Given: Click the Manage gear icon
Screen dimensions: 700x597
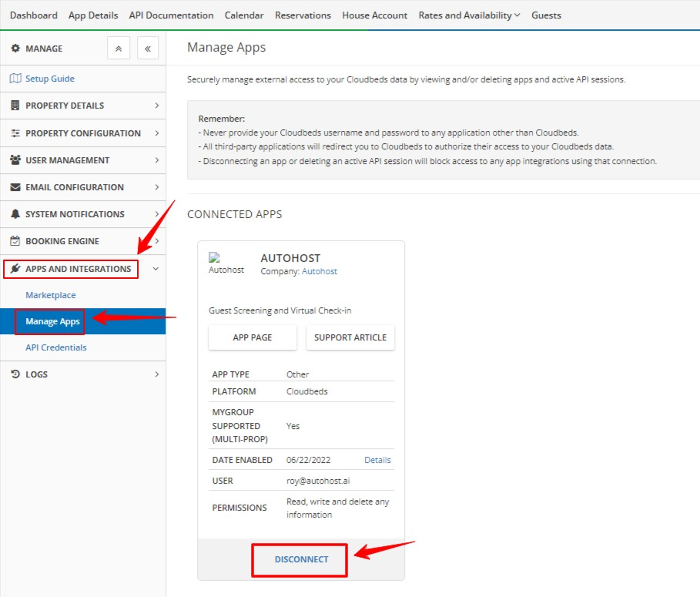Looking at the screenshot, I should pos(15,48).
